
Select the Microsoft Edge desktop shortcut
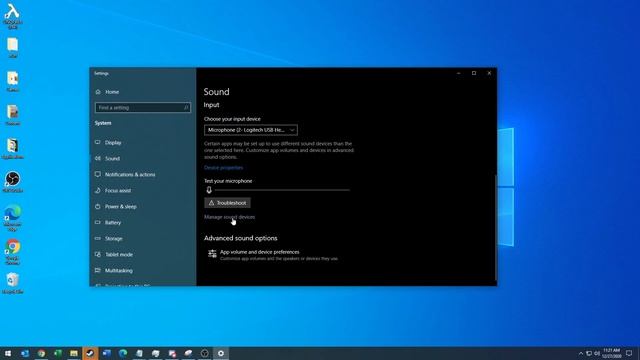[13, 218]
